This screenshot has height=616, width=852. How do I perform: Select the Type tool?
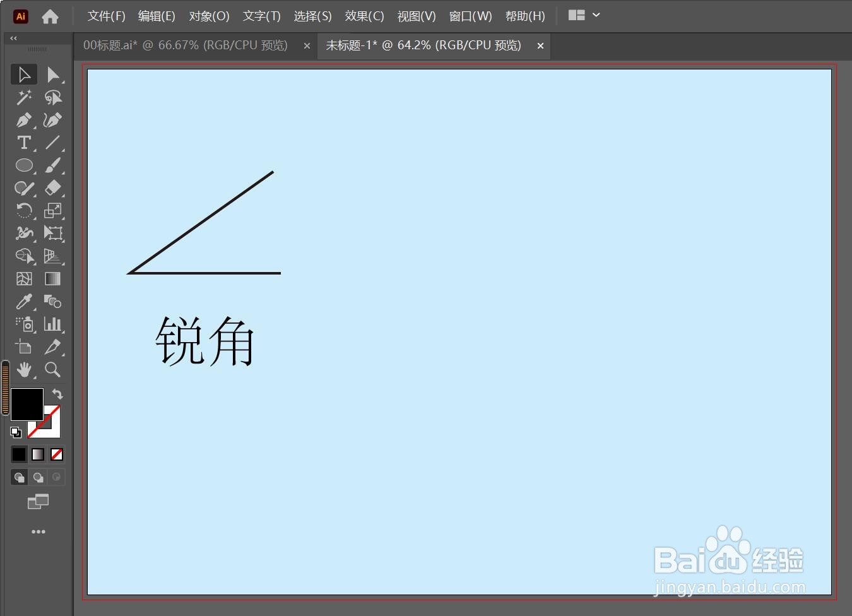pos(24,143)
